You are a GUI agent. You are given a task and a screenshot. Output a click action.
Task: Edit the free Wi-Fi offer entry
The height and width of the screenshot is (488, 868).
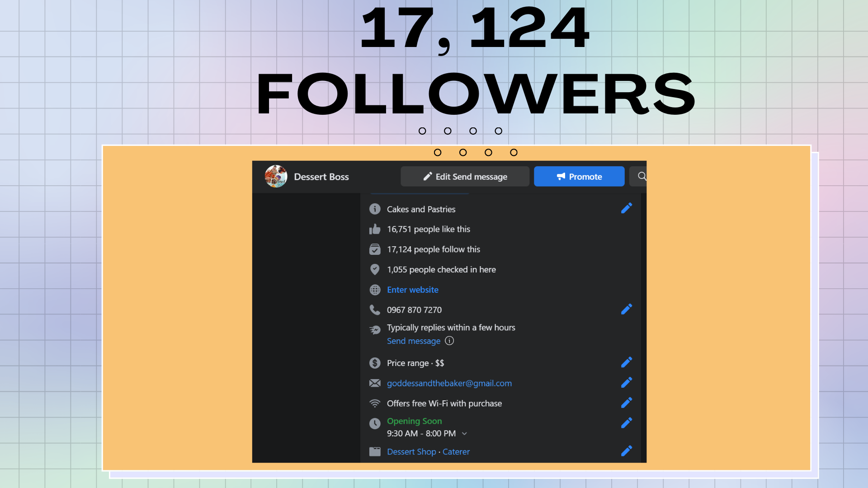point(626,403)
